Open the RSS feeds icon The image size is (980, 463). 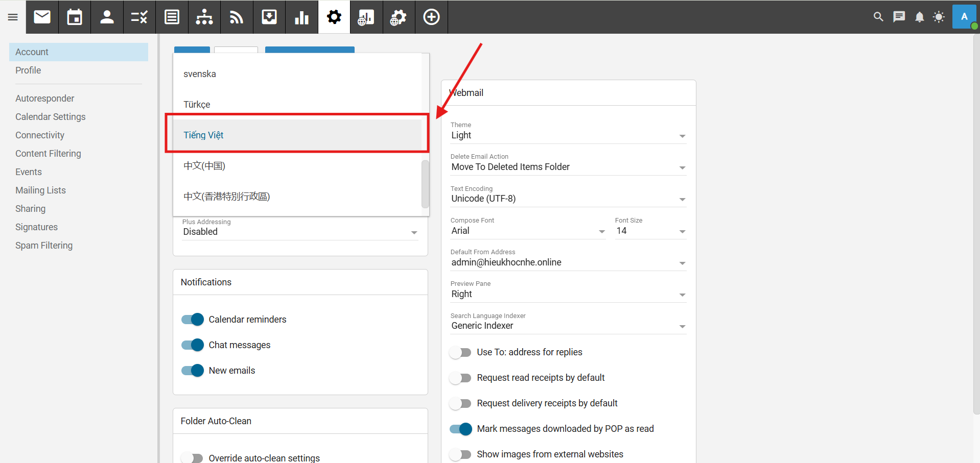(237, 17)
